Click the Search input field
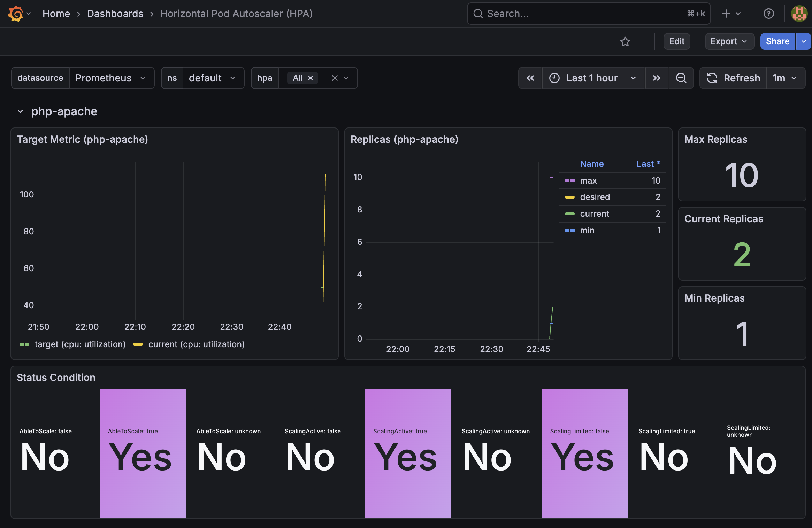This screenshot has height=528, width=812. pyautogui.click(x=585, y=14)
